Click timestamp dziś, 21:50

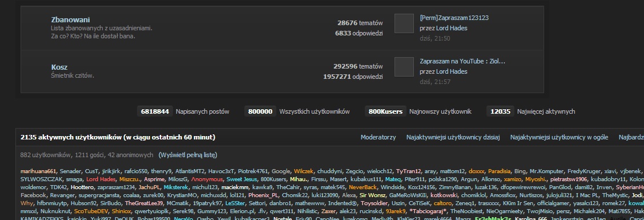point(435,39)
